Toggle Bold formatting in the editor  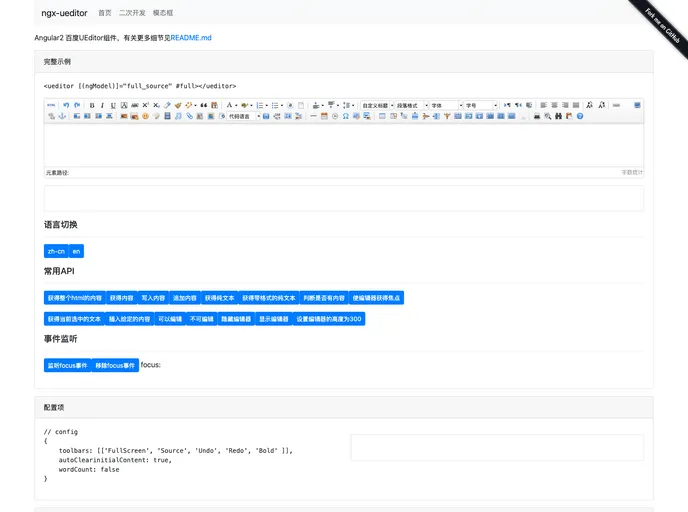point(92,105)
